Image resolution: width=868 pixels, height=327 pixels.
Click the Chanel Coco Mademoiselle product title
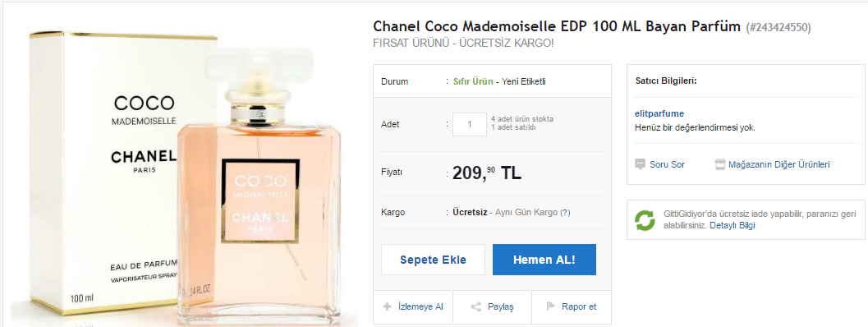pyautogui.click(x=557, y=26)
